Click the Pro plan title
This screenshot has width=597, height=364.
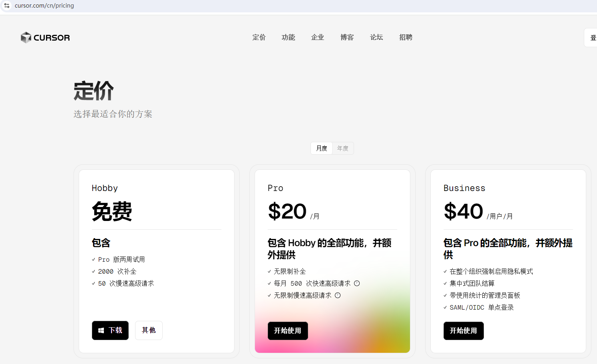[275, 188]
